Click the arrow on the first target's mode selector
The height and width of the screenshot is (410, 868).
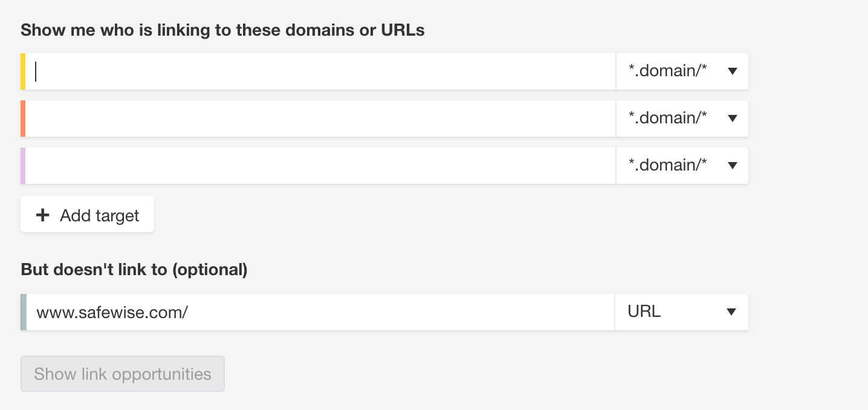(733, 71)
